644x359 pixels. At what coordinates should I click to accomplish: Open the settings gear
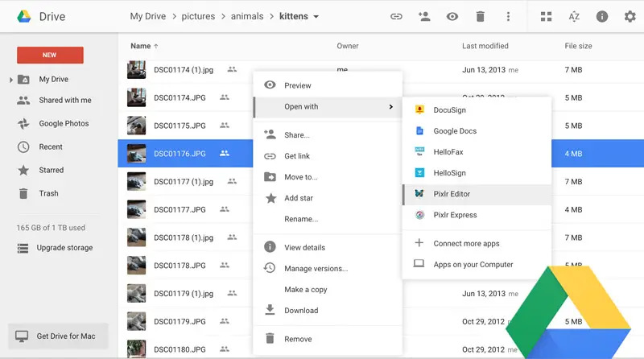pyautogui.click(x=630, y=16)
